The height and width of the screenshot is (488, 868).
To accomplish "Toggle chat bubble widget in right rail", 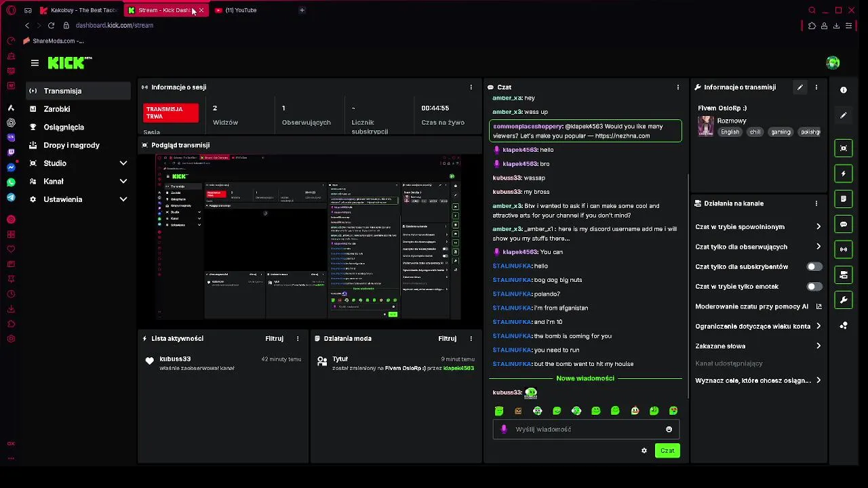I will 844,224.
